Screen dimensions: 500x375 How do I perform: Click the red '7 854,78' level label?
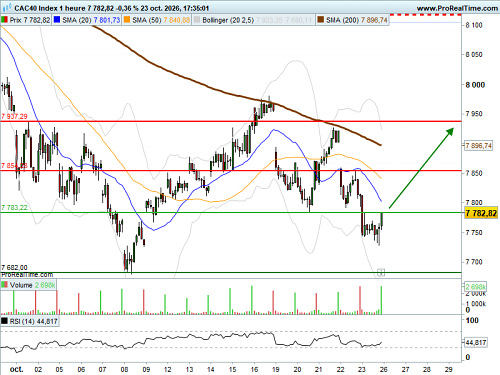(x=14, y=166)
